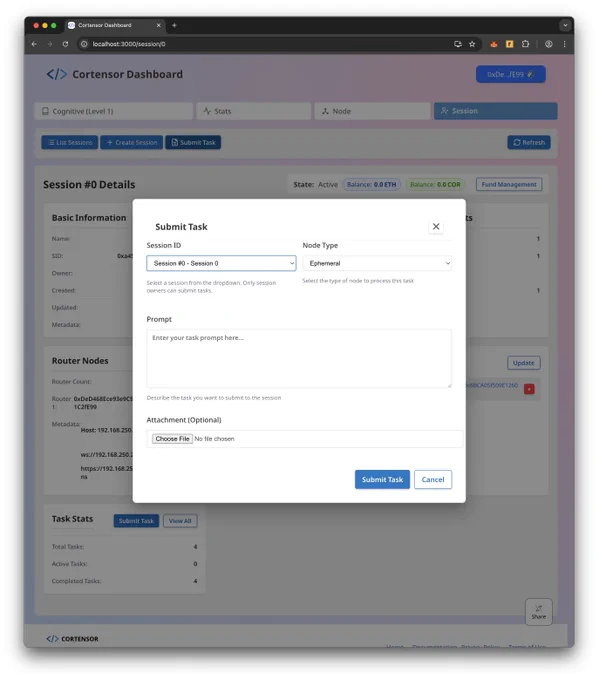
Task: Reload the browser page
Action: click(x=65, y=44)
